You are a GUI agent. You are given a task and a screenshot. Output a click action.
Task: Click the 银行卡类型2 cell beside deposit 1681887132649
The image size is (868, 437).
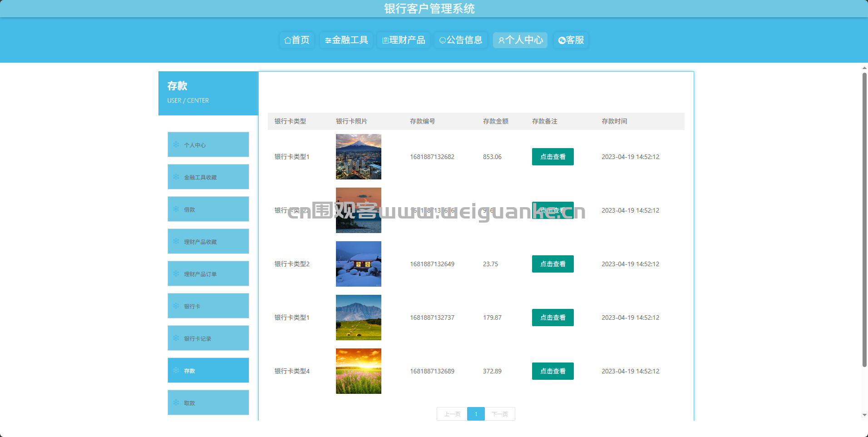(292, 264)
